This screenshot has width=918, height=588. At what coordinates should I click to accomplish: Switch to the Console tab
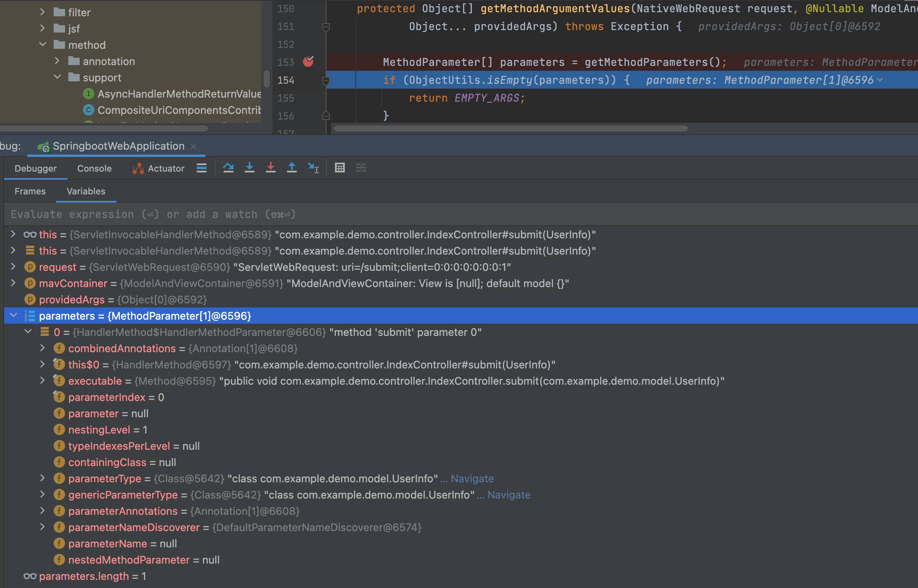(x=94, y=168)
